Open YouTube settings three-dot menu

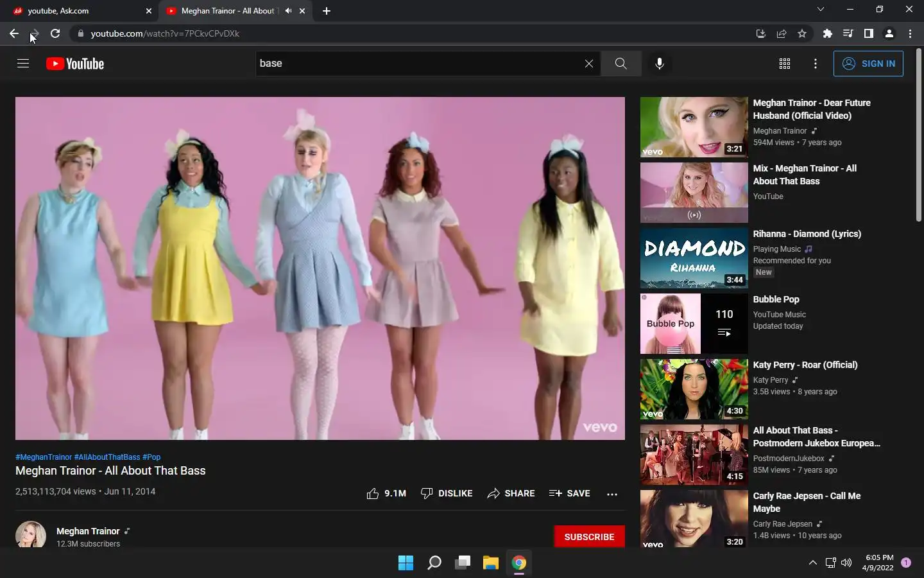coord(815,64)
